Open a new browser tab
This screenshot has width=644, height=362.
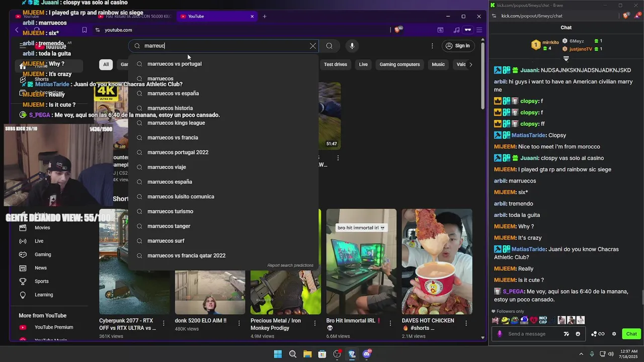coord(264,16)
